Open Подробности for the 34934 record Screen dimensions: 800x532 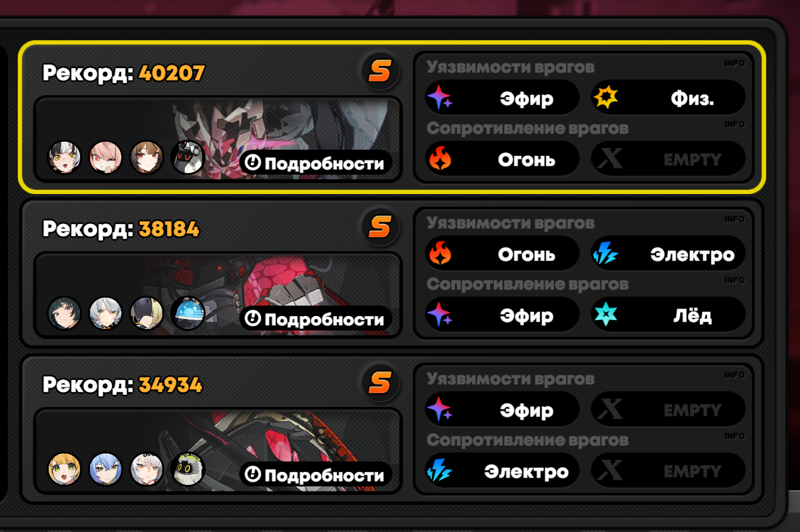[x=316, y=475]
